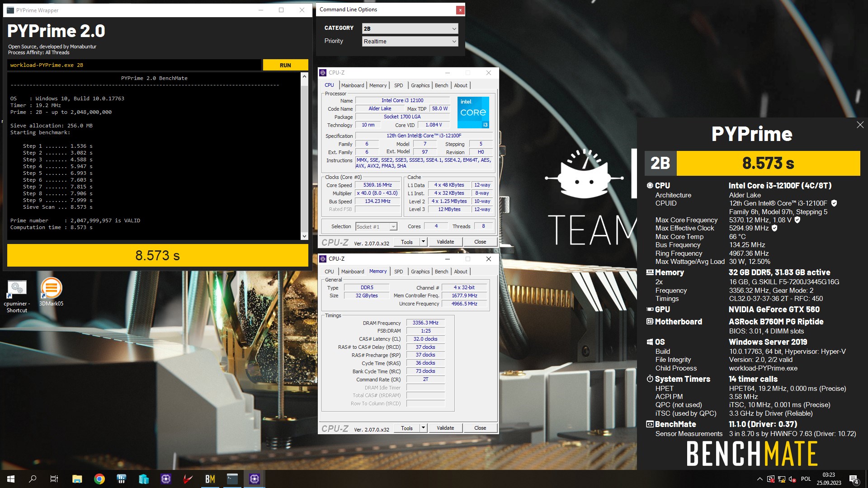Image resolution: width=868 pixels, height=488 pixels.
Task: Open the POL language input indicator
Action: coord(806,479)
